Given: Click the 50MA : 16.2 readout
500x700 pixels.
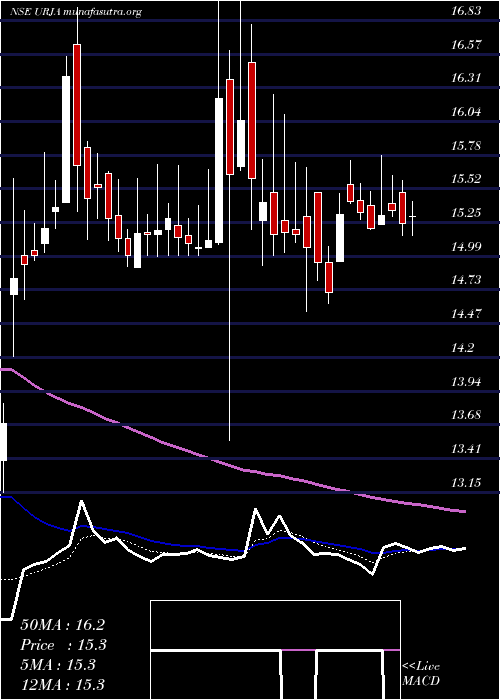Looking at the screenshot, I should [x=62, y=625].
